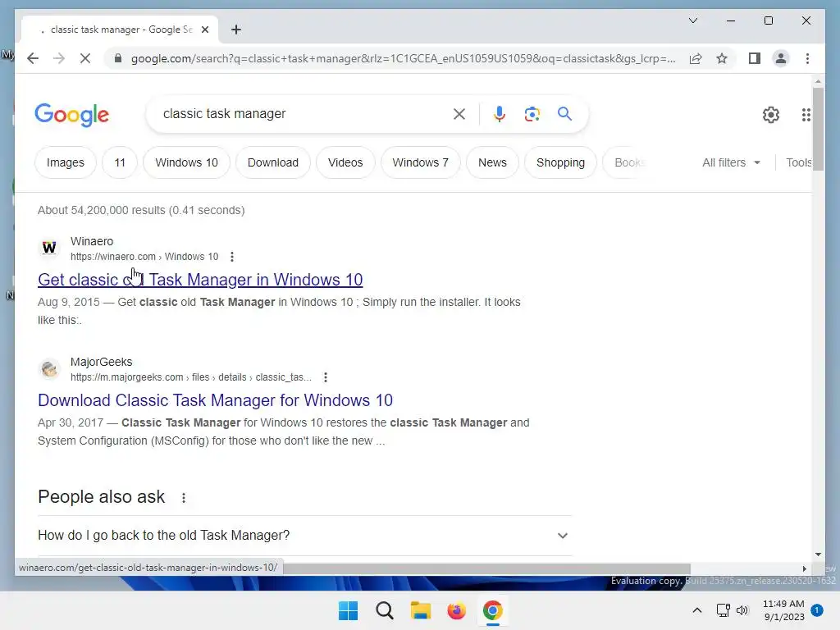Open Google quick settings gear
The image size is (840, 630).
[x=770, y=115]
